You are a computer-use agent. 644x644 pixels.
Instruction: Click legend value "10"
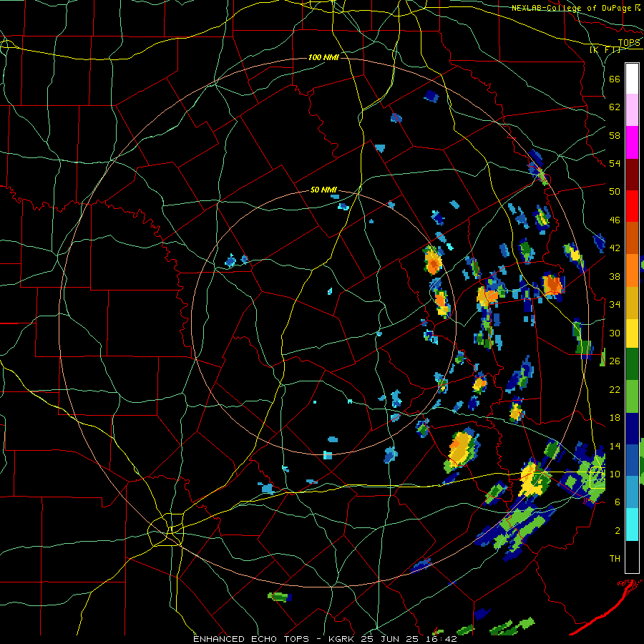tap(615, 474)
